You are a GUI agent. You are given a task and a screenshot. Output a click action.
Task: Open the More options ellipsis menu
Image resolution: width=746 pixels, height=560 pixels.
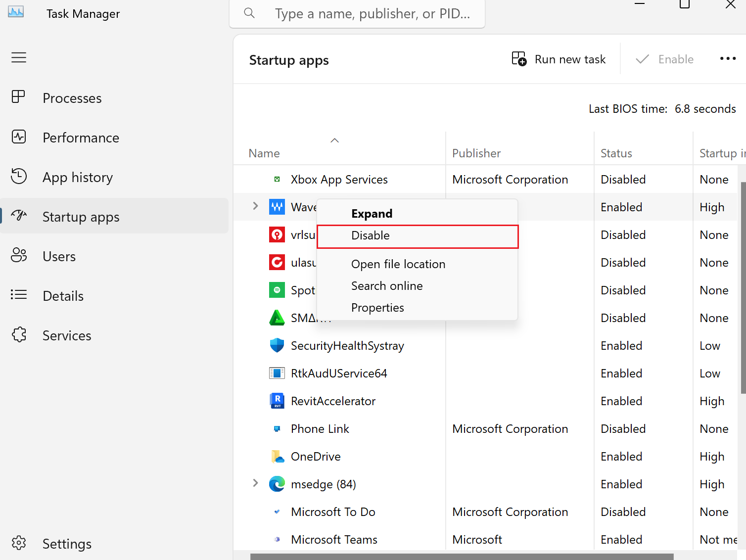click(728, 58)
